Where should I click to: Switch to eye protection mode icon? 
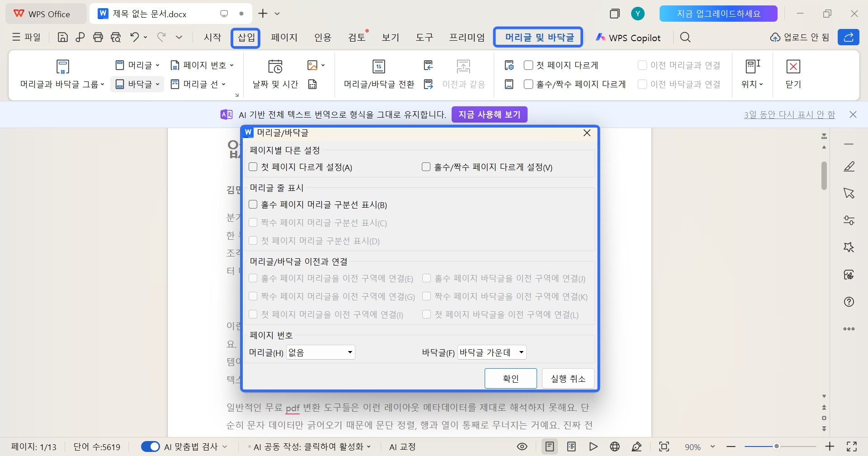522,447
